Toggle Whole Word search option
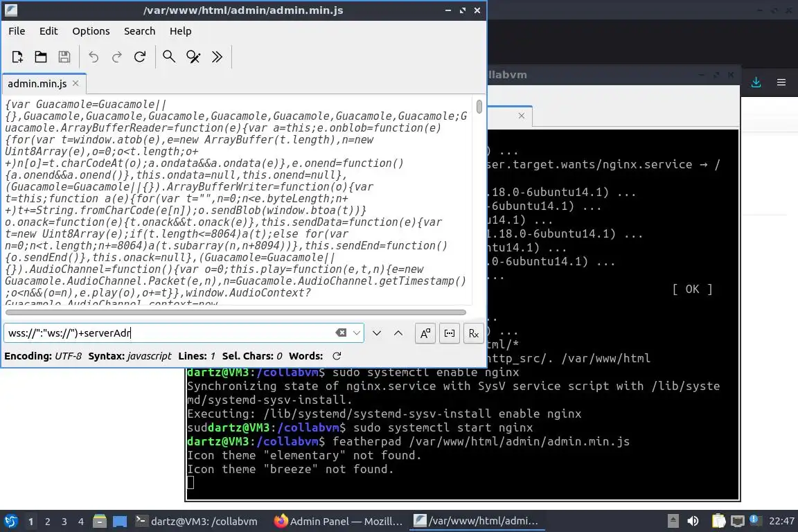The width and height of the screenshot is (798, 532). point(450,333)
